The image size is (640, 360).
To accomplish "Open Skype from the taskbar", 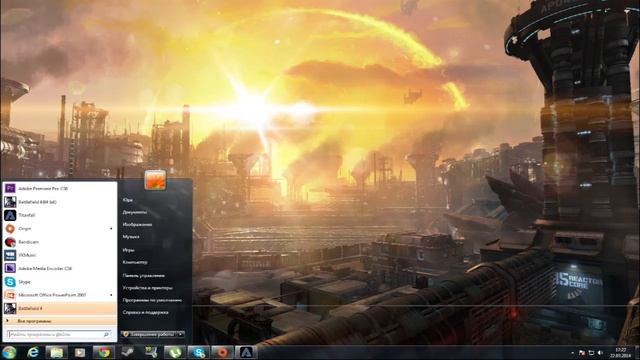I will 198,352.
